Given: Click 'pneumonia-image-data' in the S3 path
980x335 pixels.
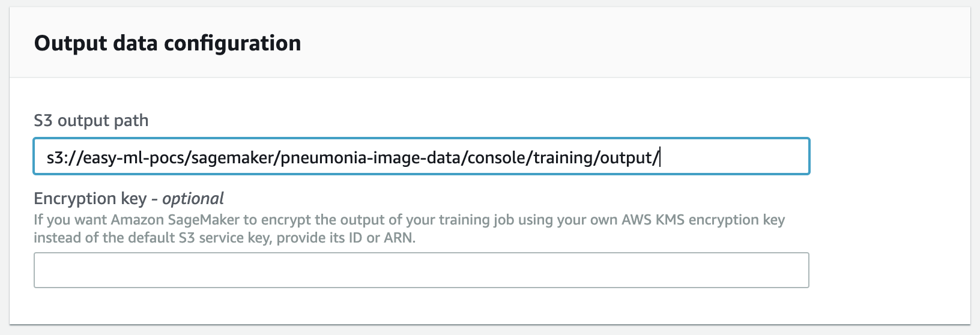Looking at the screenshot, I should pos(371,157).
